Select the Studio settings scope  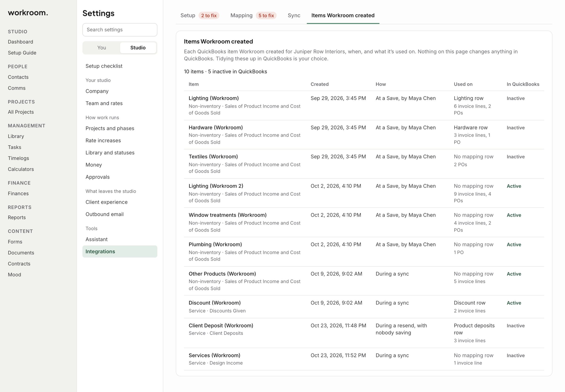tap(138, 48)
